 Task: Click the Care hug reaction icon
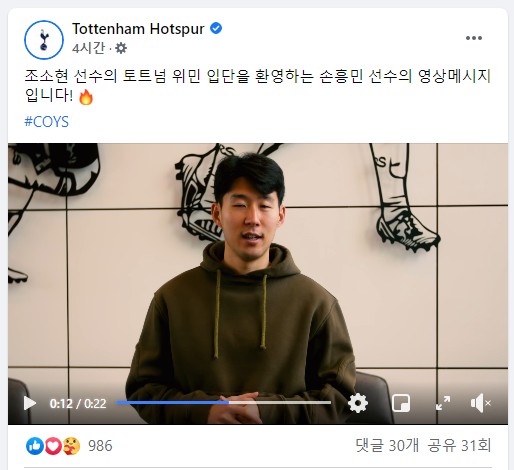coord(72,446)
